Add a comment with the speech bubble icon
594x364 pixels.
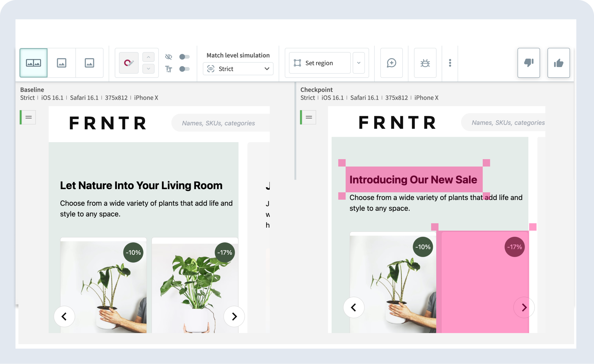point(391,63)
